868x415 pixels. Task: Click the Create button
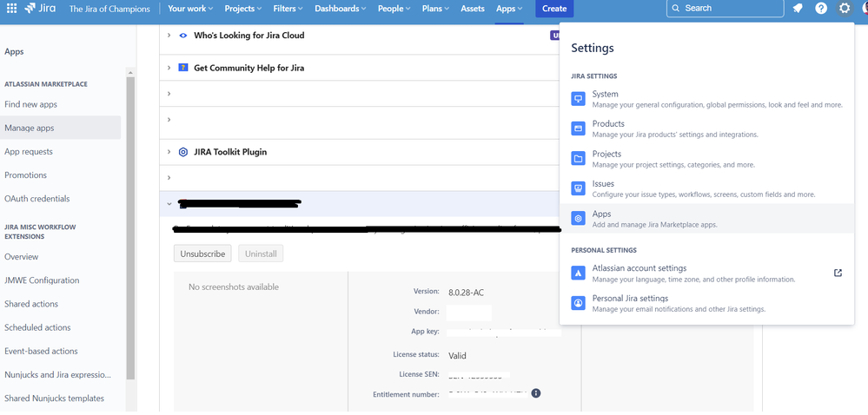554,9
